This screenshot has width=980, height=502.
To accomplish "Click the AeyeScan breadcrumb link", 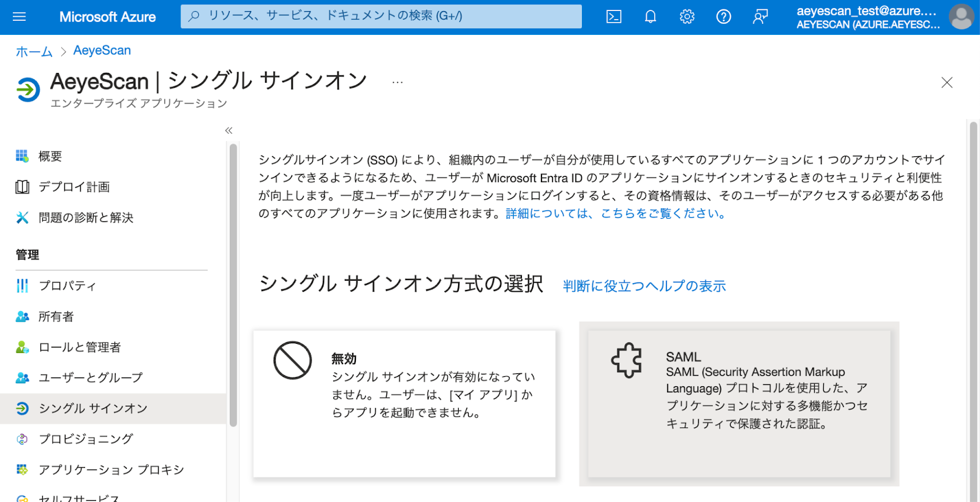I will 102,50.
